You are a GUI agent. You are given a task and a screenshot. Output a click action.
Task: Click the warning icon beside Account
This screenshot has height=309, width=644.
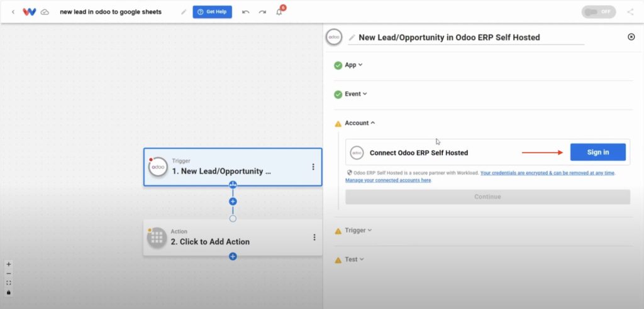pos(338,124)
